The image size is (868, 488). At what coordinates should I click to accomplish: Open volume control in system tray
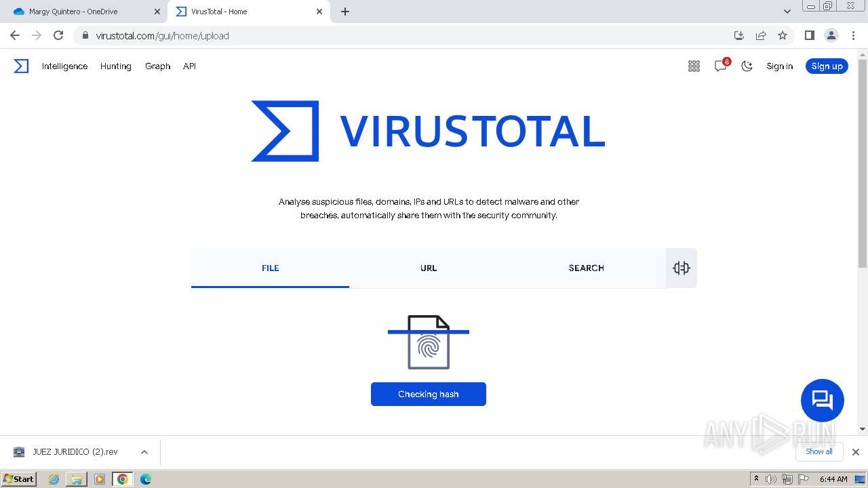[x=771, y=479]
